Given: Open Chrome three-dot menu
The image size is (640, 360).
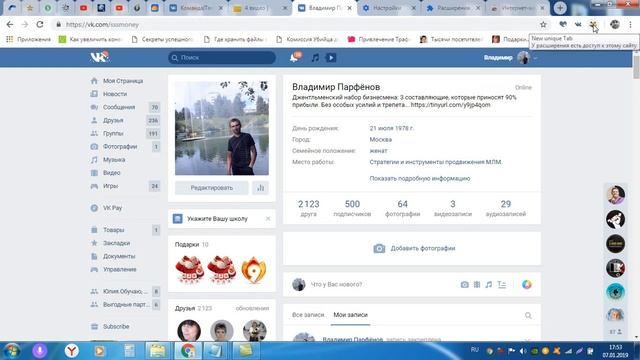Looking at the screenshot, I should [631, 24].
